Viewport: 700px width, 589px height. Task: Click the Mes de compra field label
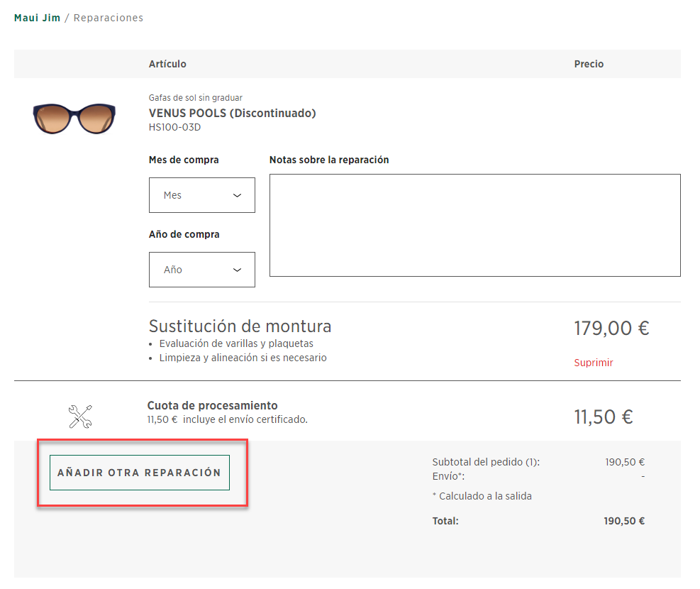point(184,160)
